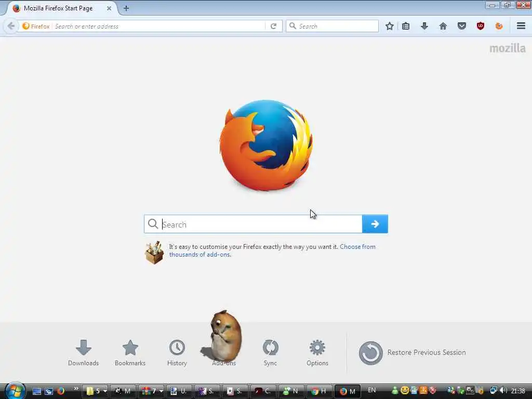This screenshot has width=532, height=399.
Task: Show bookmarks list icon in toolbar
Action: pos(406,26)
